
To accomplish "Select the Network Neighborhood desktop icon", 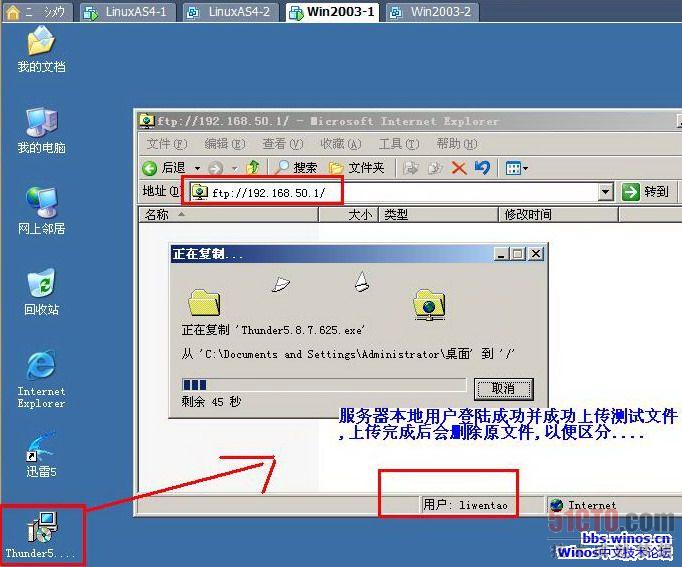I will tap(41, 211).
